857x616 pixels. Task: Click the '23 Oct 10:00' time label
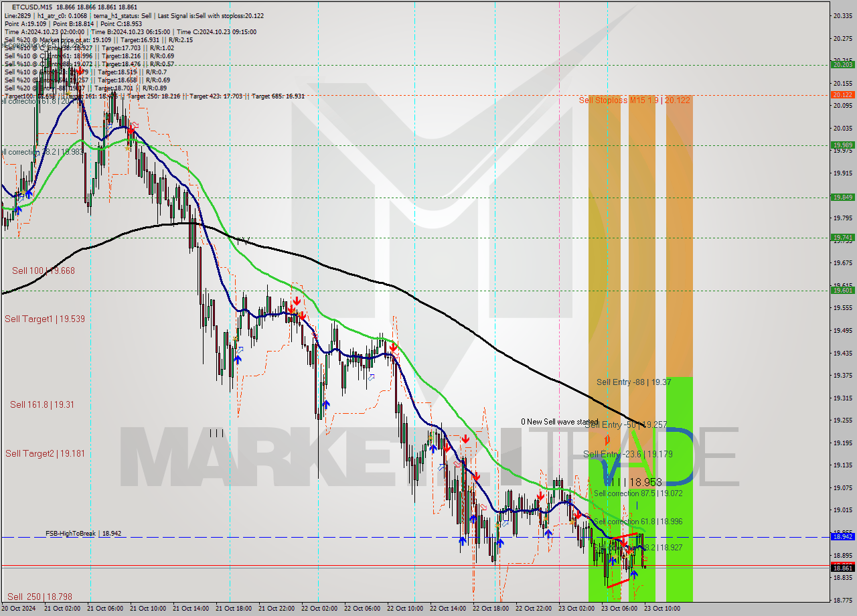661,609
